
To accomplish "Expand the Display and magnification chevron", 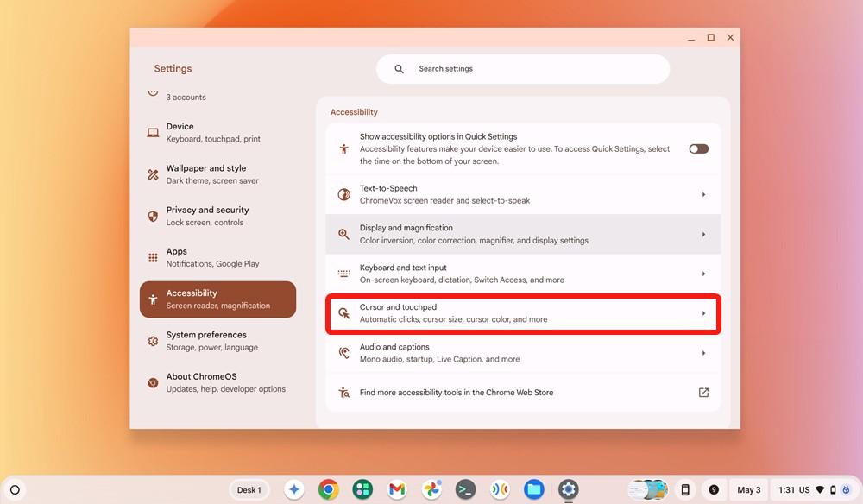I will 703,234.
